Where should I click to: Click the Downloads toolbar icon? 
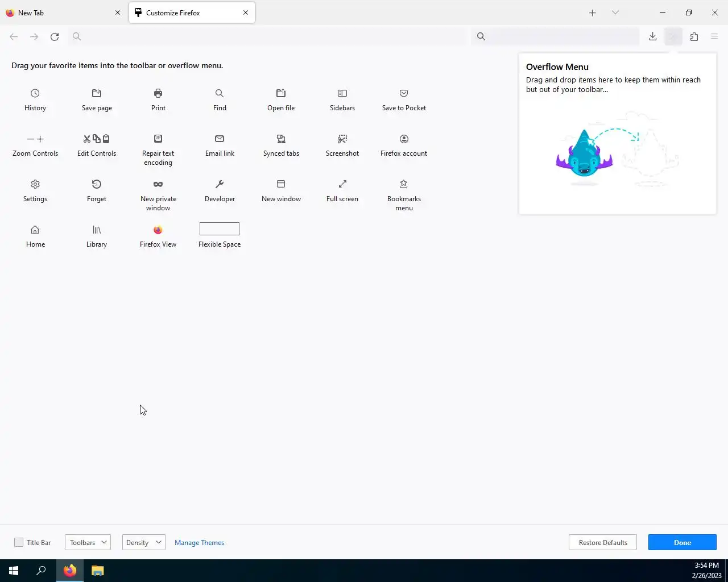pos(653,36)
